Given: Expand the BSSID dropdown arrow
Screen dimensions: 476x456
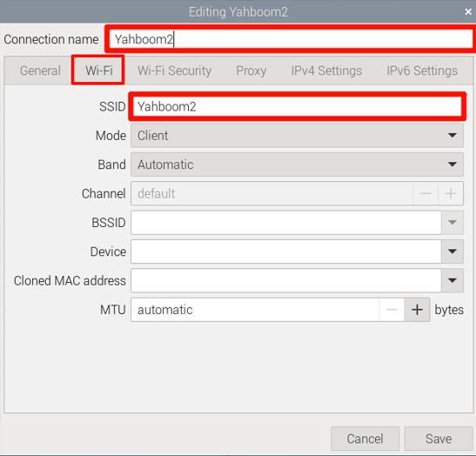Looking at the screenshot, I should coord(453,223).
